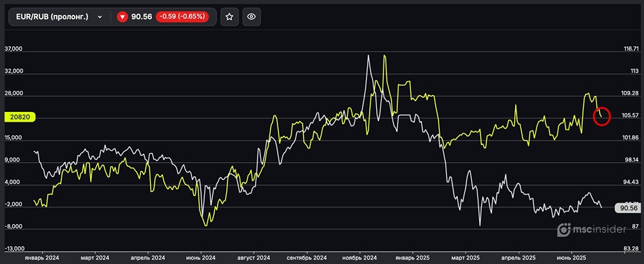This screenshot has height=264, width=644.
Task: Click the red circle marker on yellow line
Action: click(601, 116)
